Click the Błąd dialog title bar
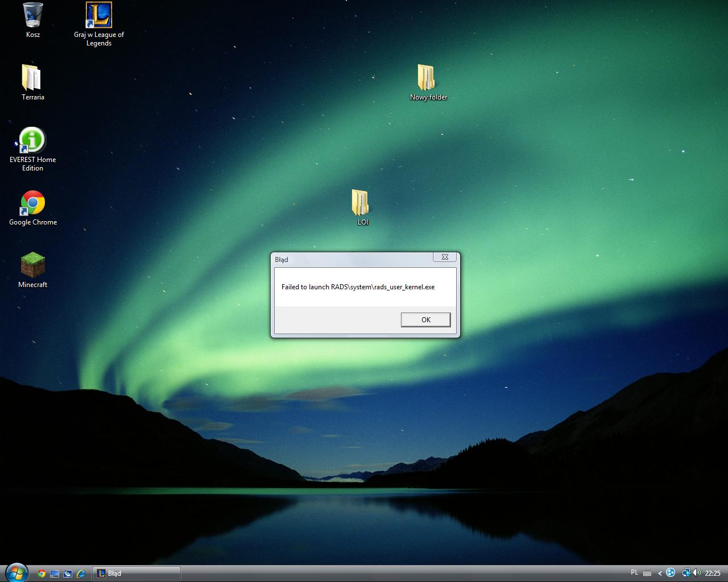Screen dimensions: 728x582 pos(353,259)
